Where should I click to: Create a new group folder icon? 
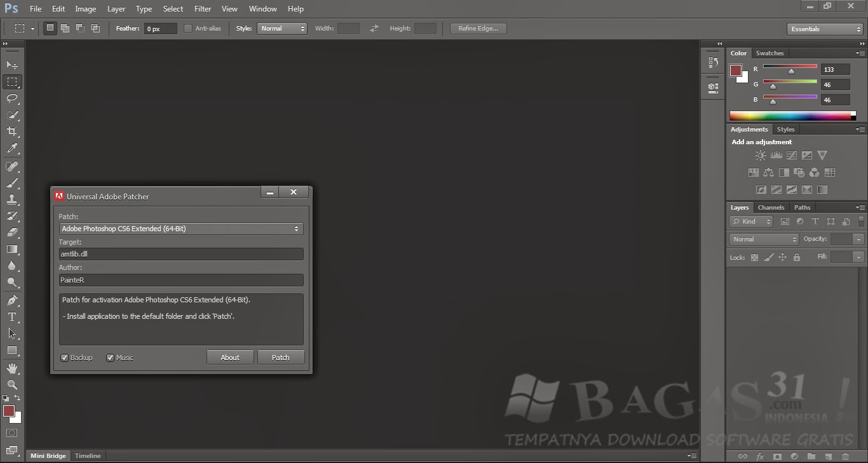click(x=811, y=456)
